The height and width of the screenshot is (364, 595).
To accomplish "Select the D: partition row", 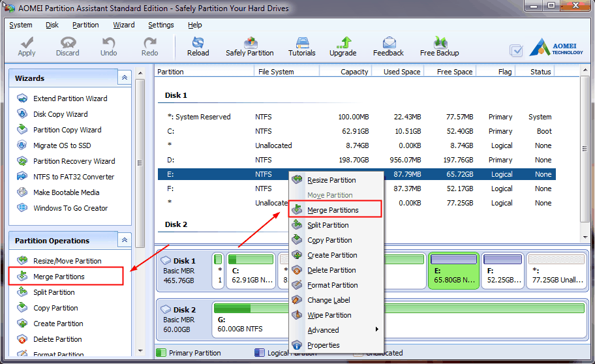I will [357, 160].
